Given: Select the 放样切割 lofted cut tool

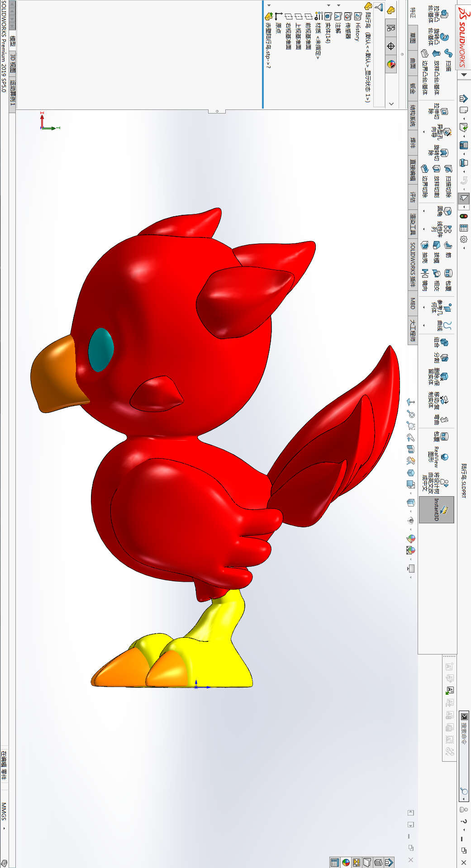Looking at the screenshot, I should [x=437, y=181].
